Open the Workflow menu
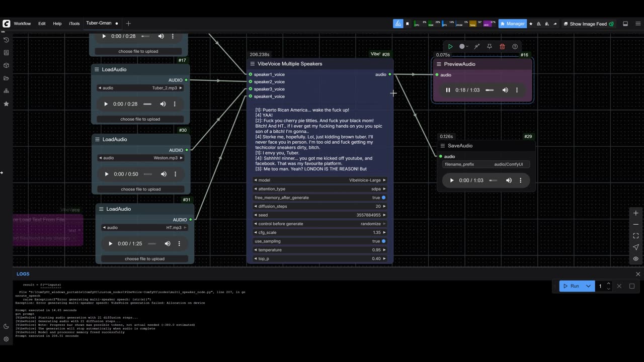The height and width of the screenshot is (362, 644). [22, 24]
